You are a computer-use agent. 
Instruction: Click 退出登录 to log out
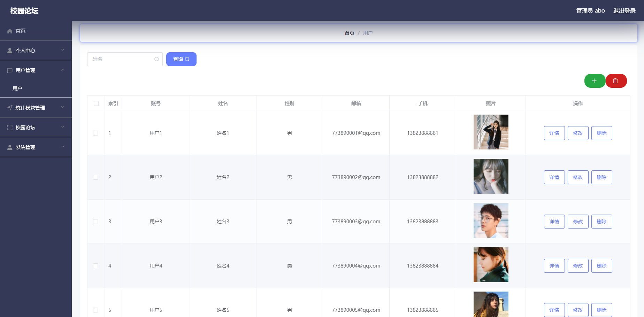click(x=624, y=11)
